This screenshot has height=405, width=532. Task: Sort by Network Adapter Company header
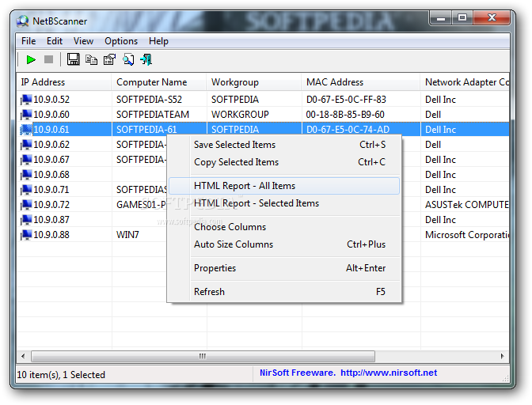click(465, 82)
